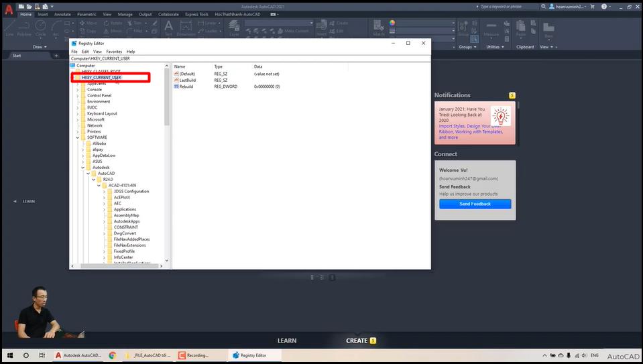Expand the Control Panel registry key
Screen dimensions: 643x364
pos(78,95)
